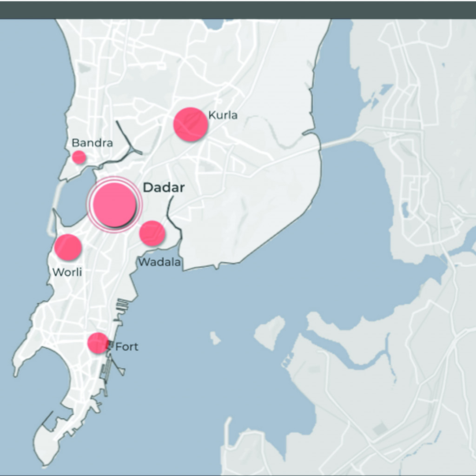Click the Kurla text label

(223, 115)
